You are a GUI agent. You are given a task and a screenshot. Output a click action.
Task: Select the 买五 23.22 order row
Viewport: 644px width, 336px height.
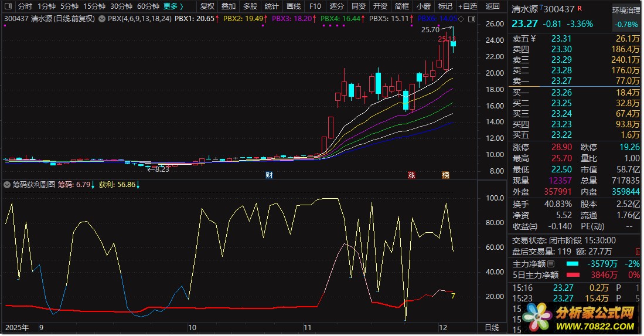tap(575, 135)
